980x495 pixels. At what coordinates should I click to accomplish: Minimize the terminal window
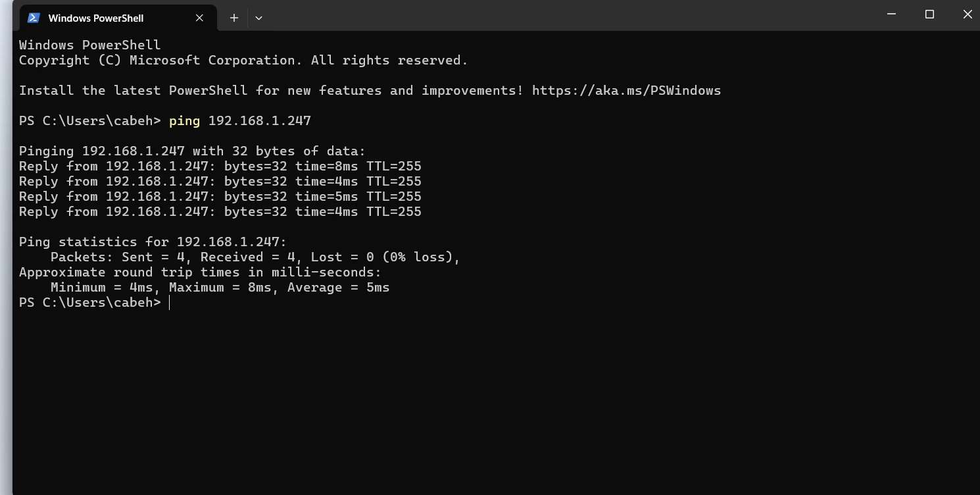pyautogui.click(x=891, y=14)
